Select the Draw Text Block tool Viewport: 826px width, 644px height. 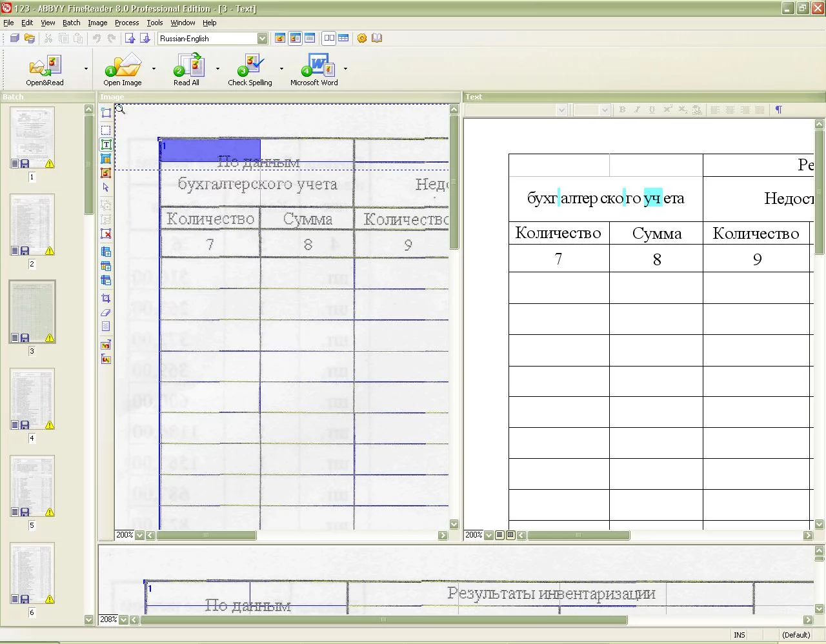(x=106, y=145)
